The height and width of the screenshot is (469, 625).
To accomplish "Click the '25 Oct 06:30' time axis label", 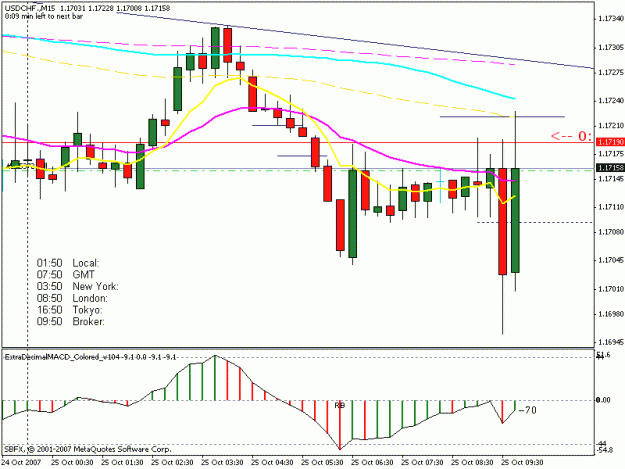I will point(372,463).
